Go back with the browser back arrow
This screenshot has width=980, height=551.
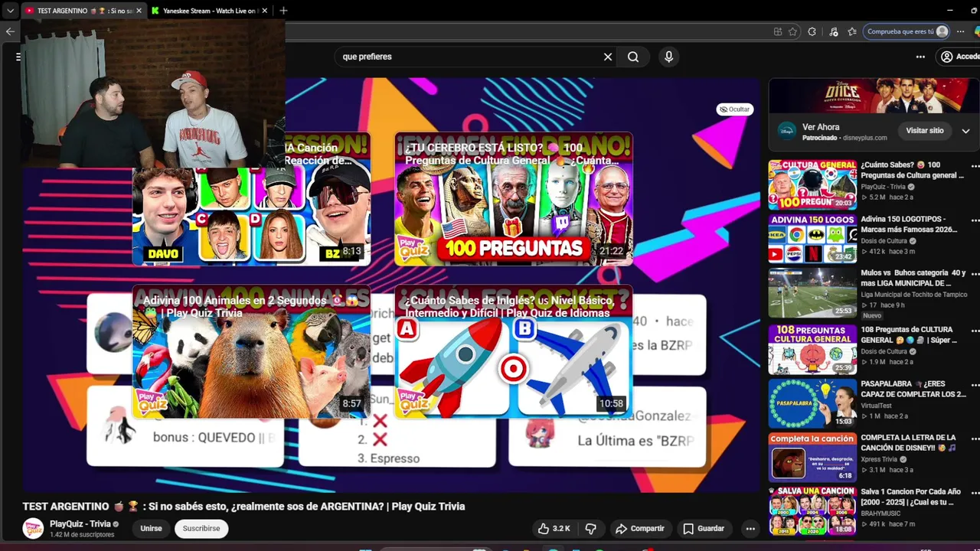9,31
